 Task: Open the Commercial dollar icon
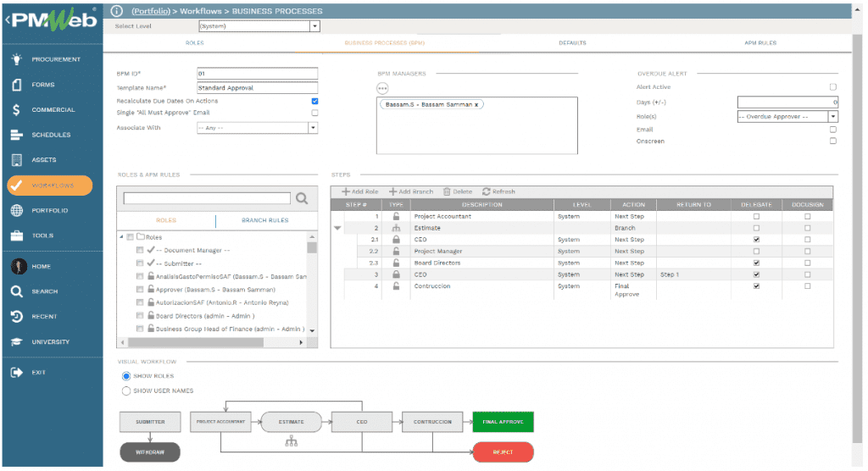point(17,109)
